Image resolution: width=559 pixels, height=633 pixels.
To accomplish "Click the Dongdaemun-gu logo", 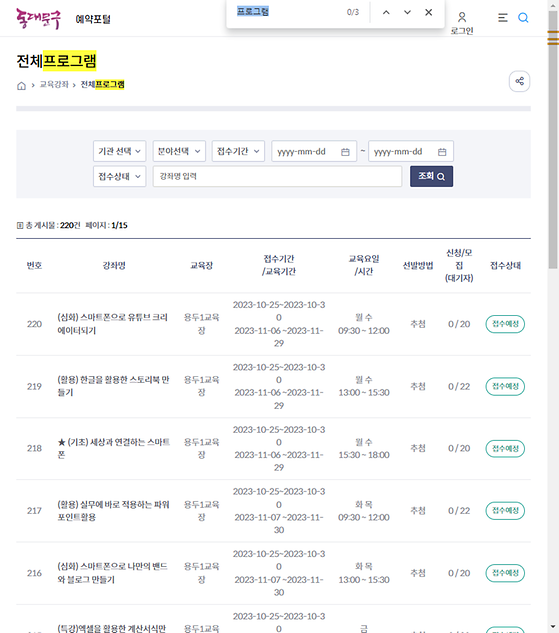I will [x=38, y=19].
